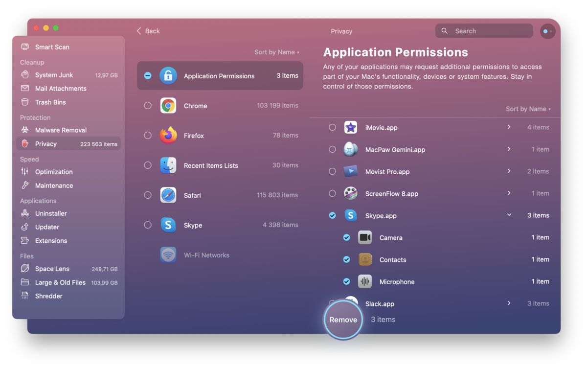
Task: Go to Shredder section
Action: (68, 296)
